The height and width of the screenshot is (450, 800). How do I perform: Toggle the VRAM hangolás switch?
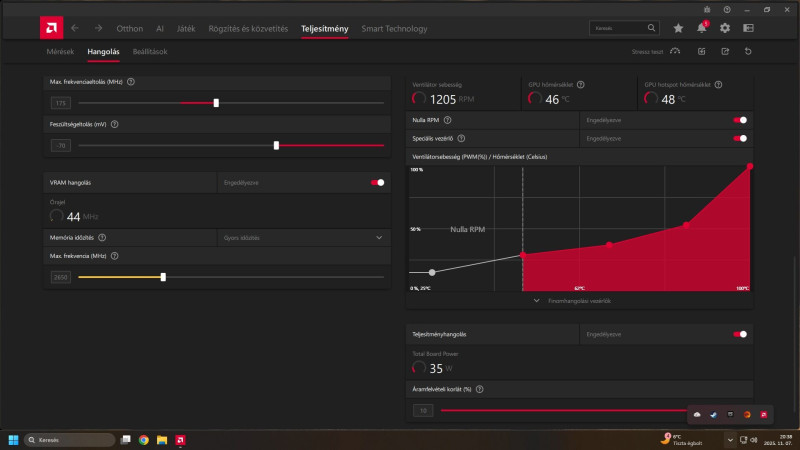[x=378, y=183]
